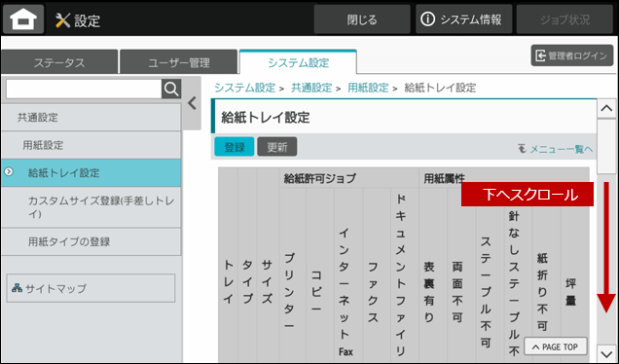Screen dimensions: 619x364
Task: Follow the メニュー一覧へ link
Action: (556, 149)
